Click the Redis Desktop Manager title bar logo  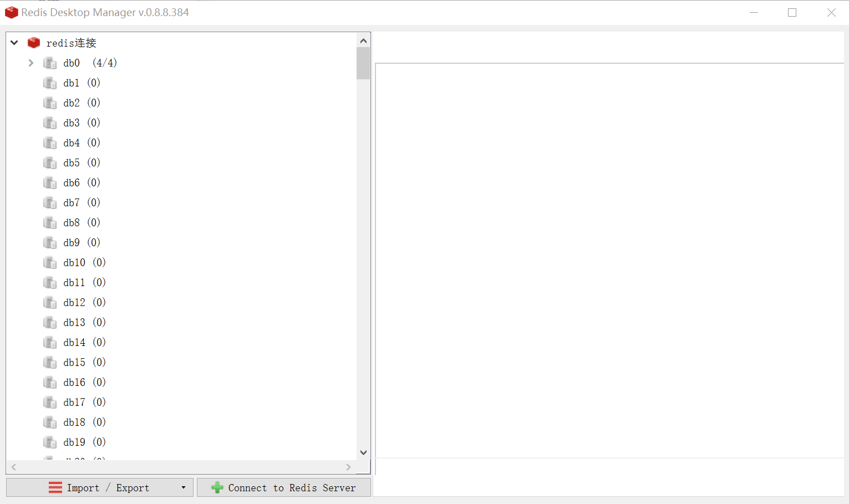click(11, 12)
